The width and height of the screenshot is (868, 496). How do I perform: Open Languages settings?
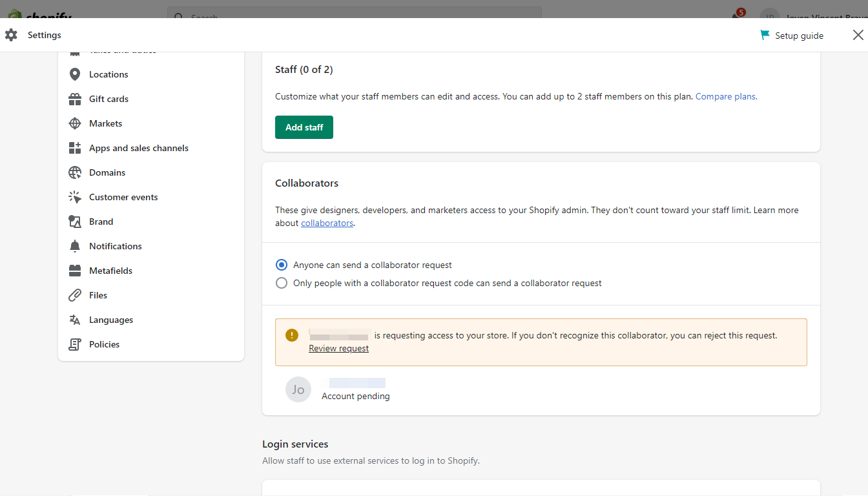(x=110, y=319)
